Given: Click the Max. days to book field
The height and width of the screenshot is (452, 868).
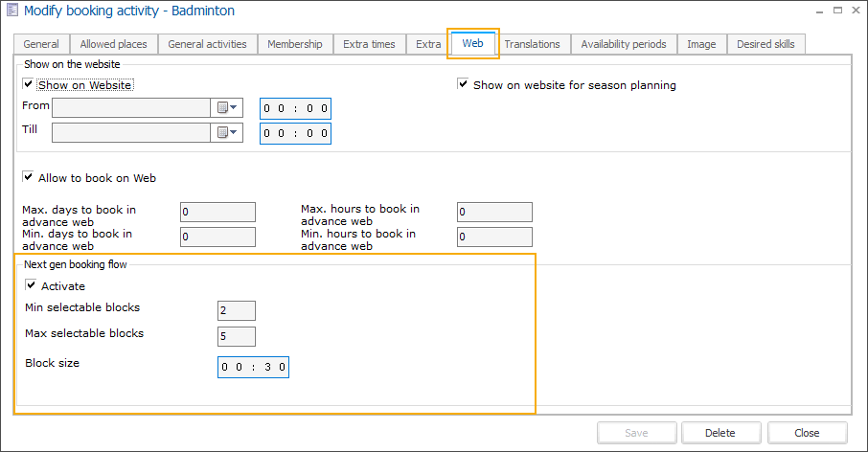Looking at the screenshot, I should pyautogui.click(x=217, y=212).
